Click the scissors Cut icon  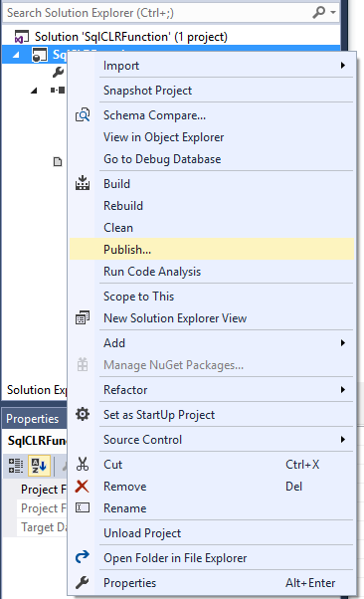[83, 464]
